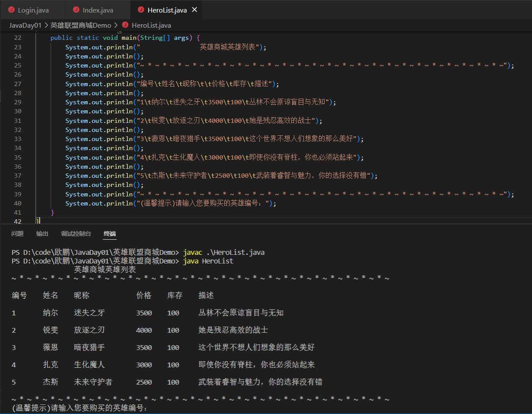Click line number 42 in the editor gutter
The image size is (532, 414).
(x=18, y=221)
